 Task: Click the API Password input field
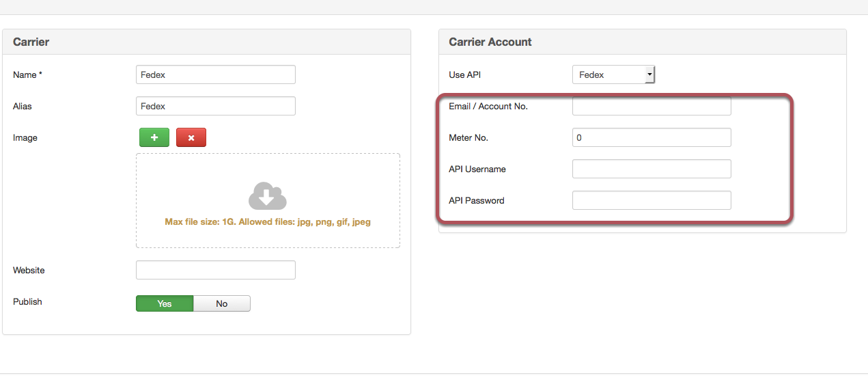(652, 200)
